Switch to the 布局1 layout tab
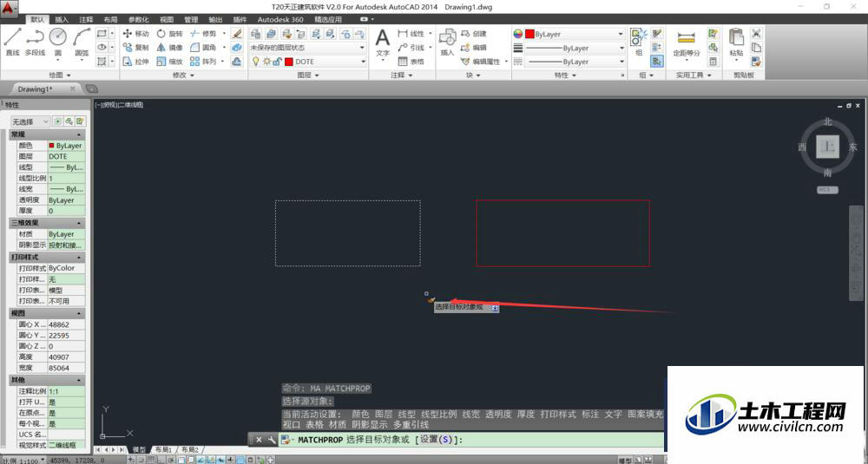 (x=163, y=449)
